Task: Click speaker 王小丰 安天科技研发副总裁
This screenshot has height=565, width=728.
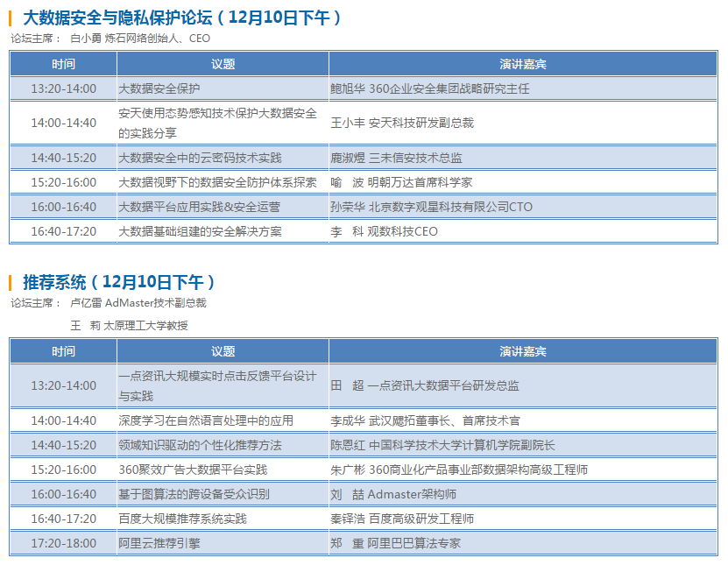Action: pyautogui.click(x=401, y=123)
